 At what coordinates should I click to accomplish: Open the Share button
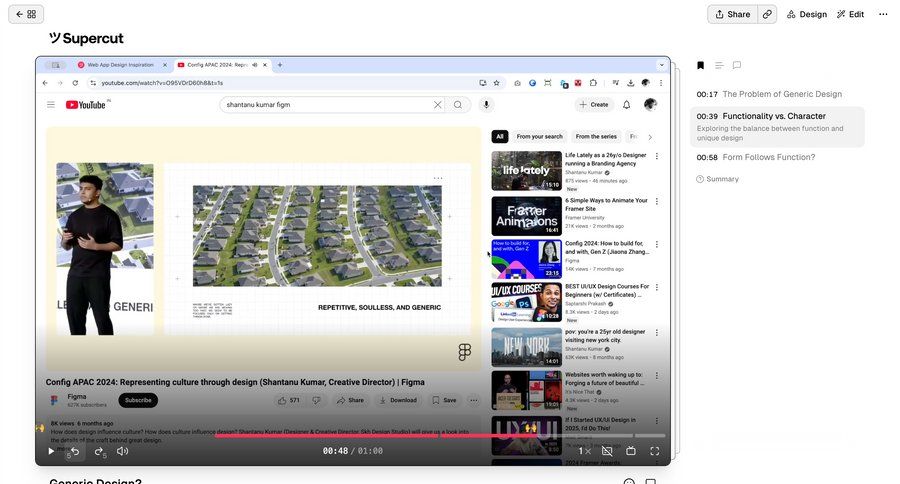tap(733, 14)
